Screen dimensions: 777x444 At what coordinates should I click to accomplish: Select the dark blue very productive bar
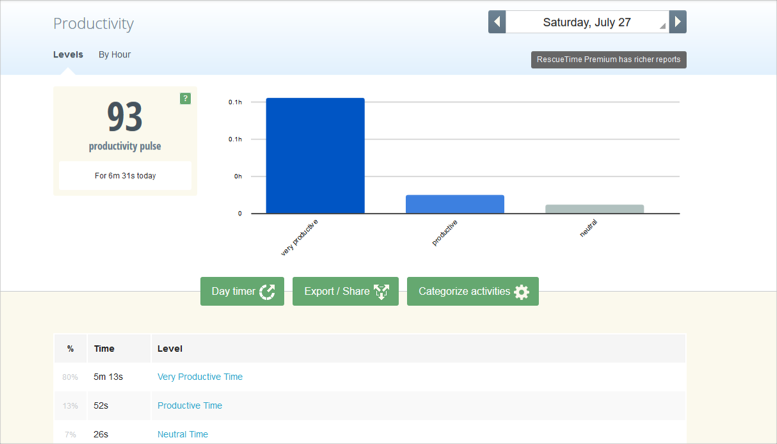(315, 155)
